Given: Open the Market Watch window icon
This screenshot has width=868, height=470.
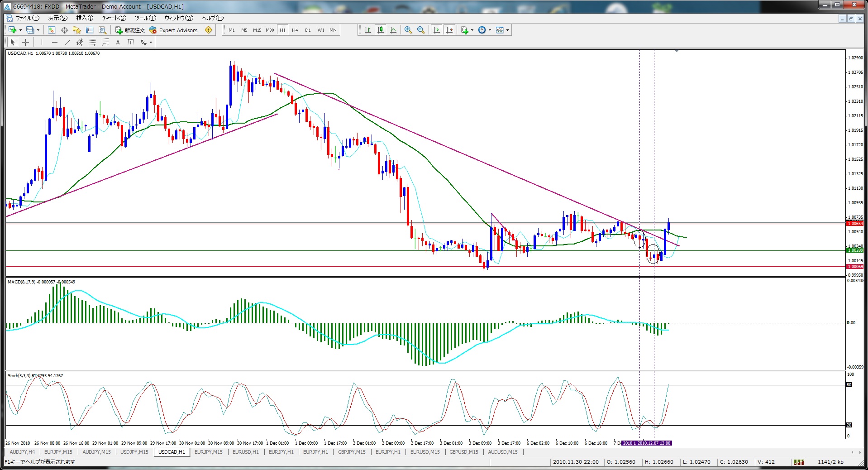Looking at the screenshot, I should (52, 30).
